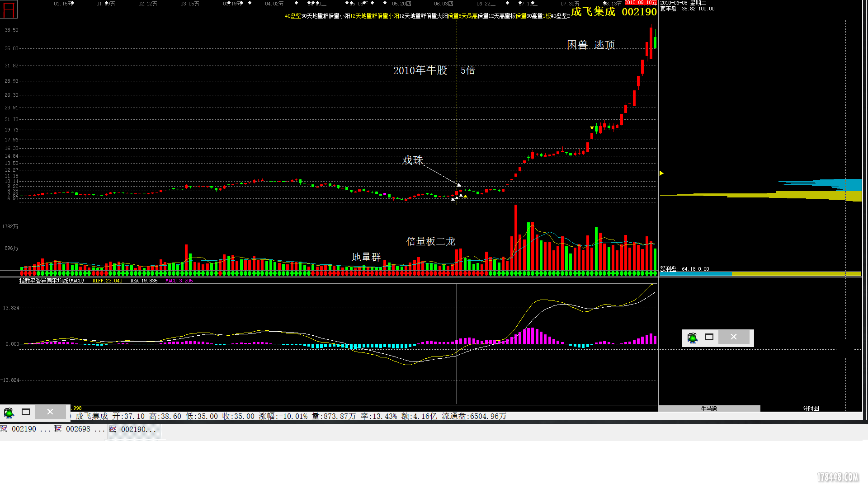868x488 pixels.
Task: Click the green mascot icon at bottom left
Action: (9, 412)
